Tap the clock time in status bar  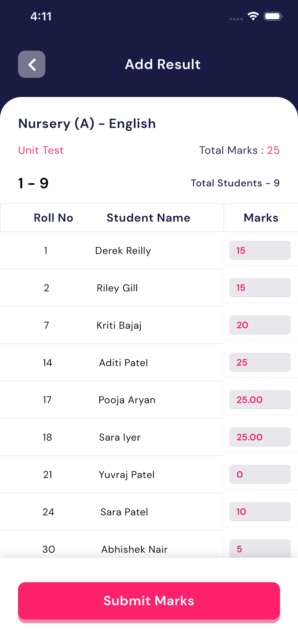[41, 16]
